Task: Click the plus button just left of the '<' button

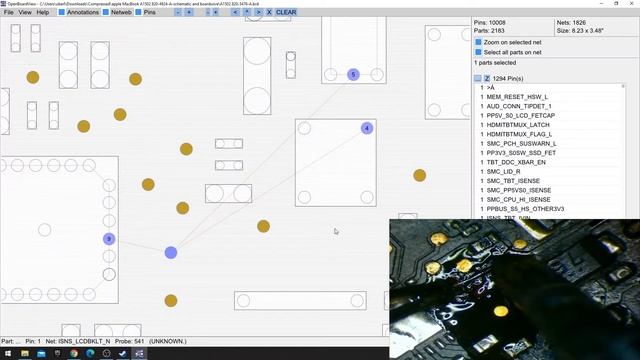Action: pos(216,12)
